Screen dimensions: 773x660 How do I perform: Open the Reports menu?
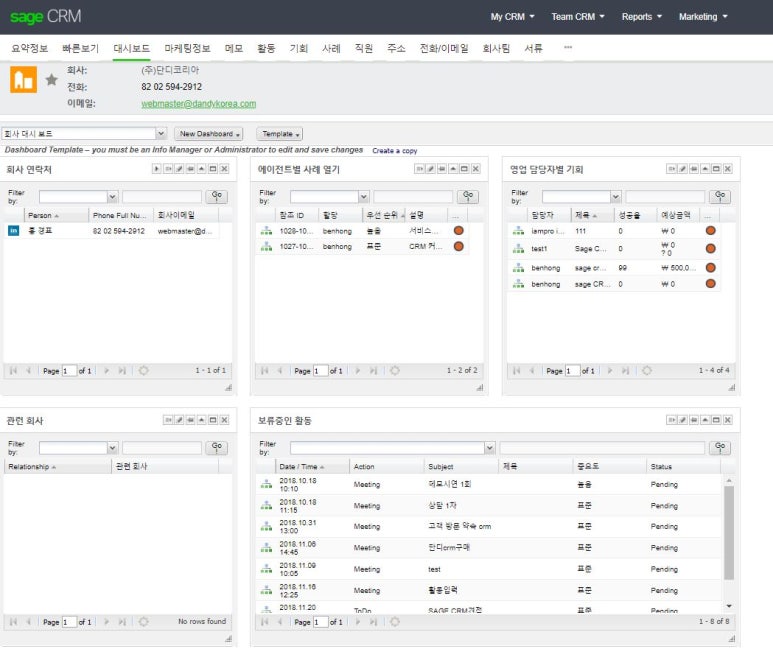pyautogui.click(x=641, y=17)
